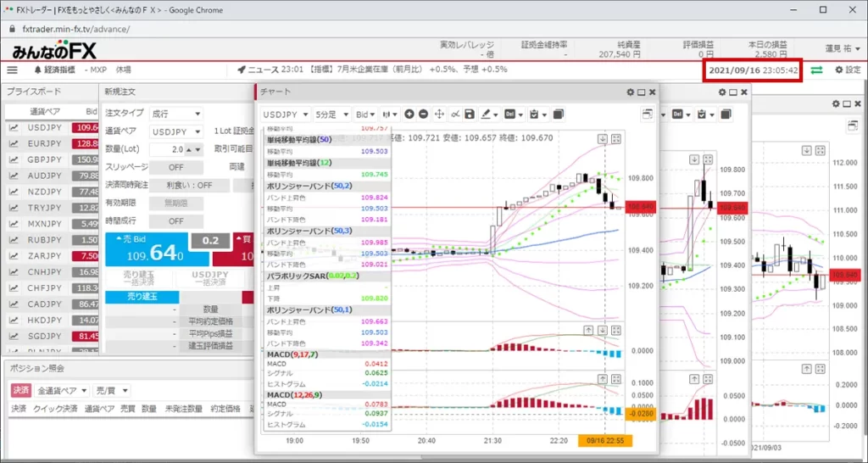This screenshot has width=868, height=463.
Task: Open the 設定 settings menu
Action: point(847,70)
